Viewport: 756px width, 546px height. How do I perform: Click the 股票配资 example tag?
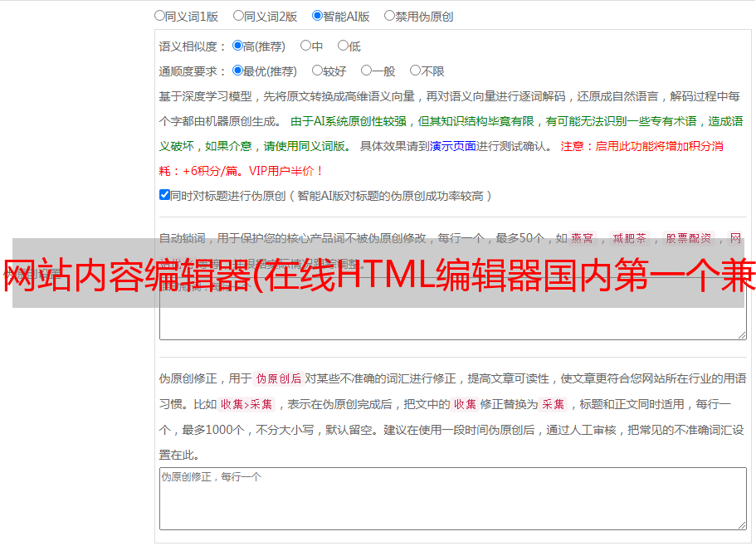689,238
